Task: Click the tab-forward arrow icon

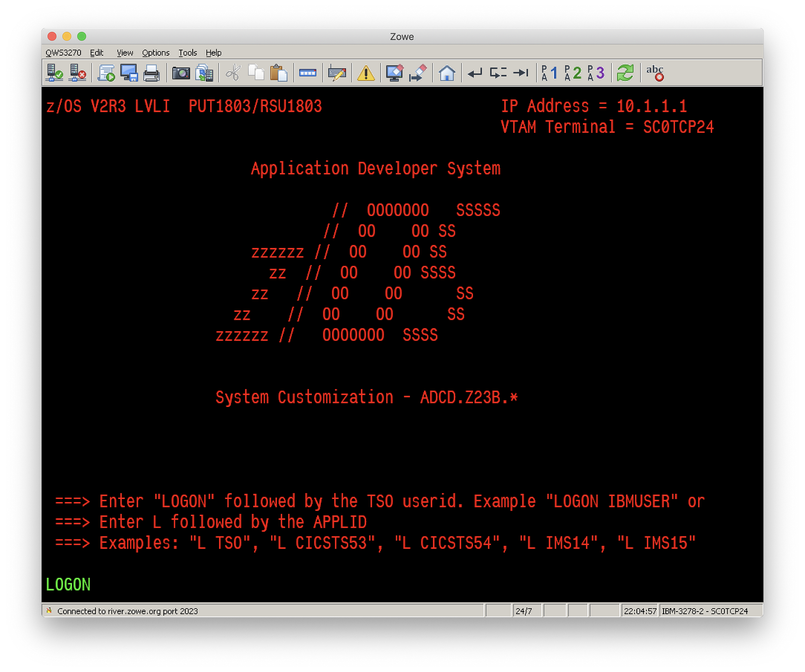Action: 521,73
